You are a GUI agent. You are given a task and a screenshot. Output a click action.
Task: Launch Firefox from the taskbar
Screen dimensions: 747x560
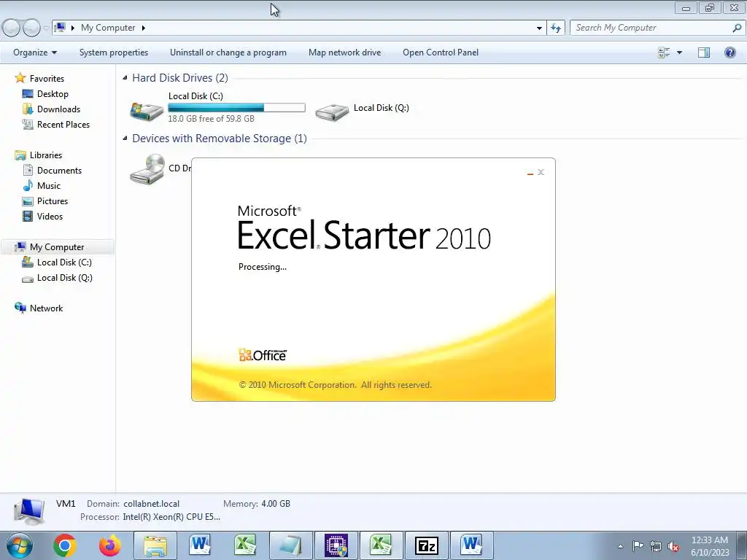109,545
